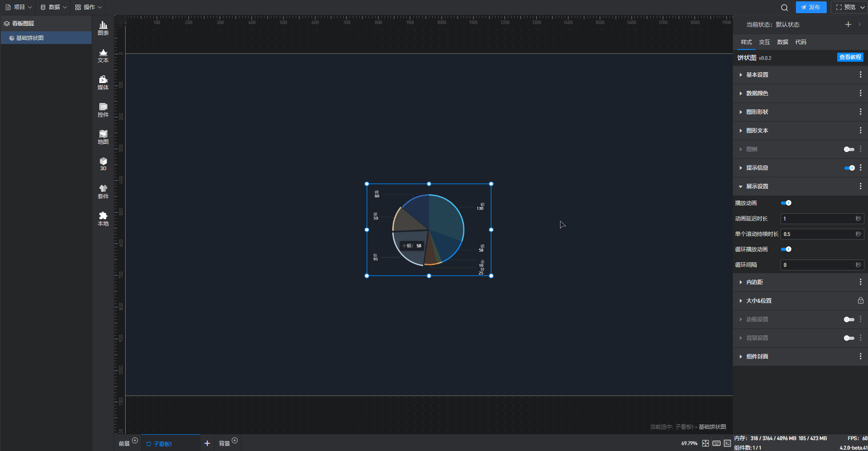Click the 发布 publish button
Viewport: 868px width, 451px height.
(811, 7)
